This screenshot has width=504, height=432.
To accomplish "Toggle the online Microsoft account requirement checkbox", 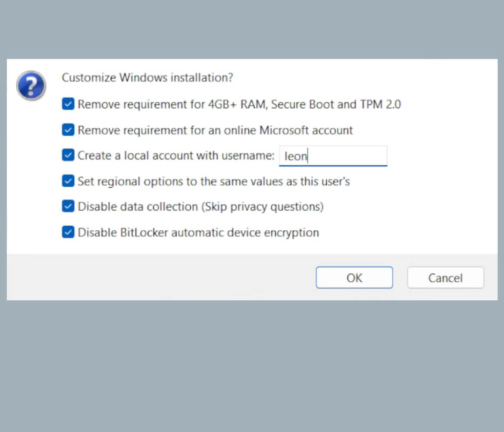I will pos(68,130).
